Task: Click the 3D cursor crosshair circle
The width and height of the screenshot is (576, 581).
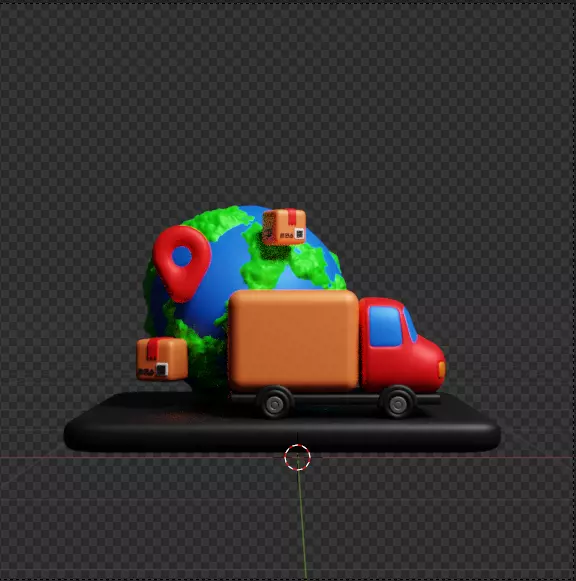Action: (x=297, y=457)
